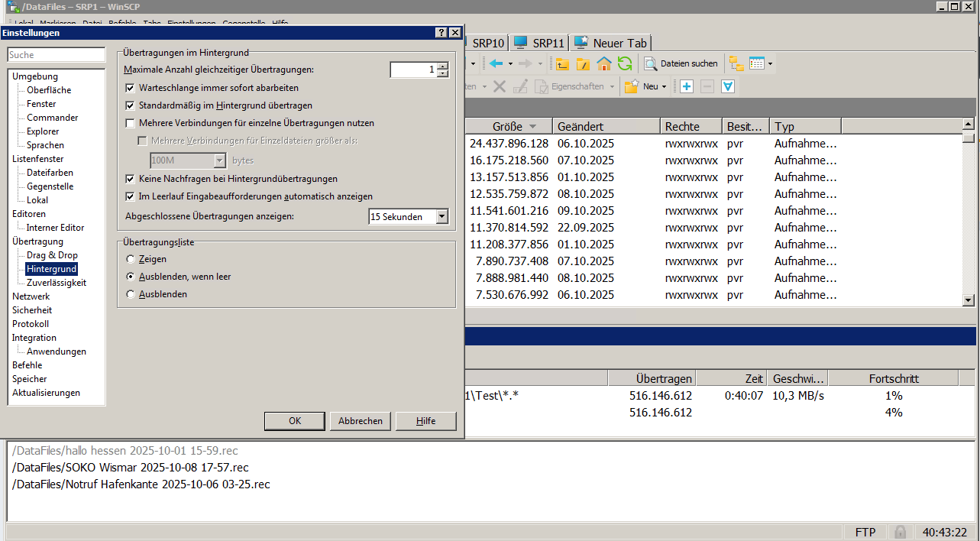Image resolution: width=980 pixels, height=541 pixels.
Task: Refresh the remote directory listing
Action: coord(625,64)
